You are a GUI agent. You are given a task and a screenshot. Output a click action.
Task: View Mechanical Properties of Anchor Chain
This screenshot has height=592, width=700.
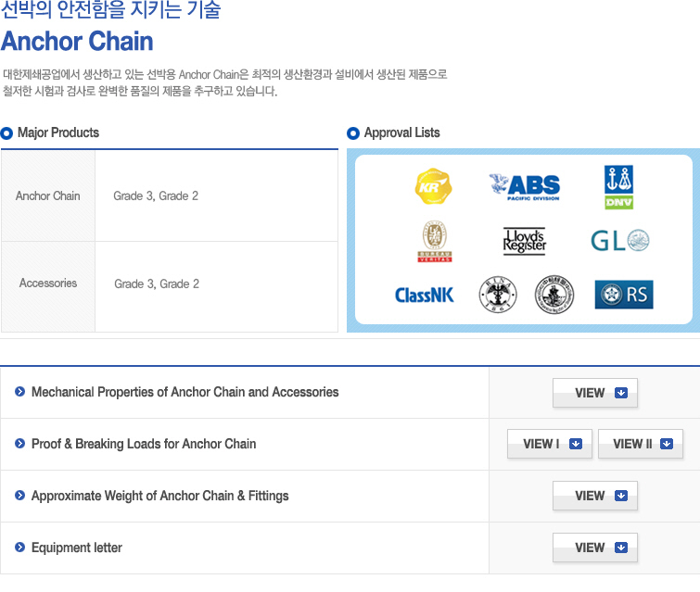(x=594, y=393)
